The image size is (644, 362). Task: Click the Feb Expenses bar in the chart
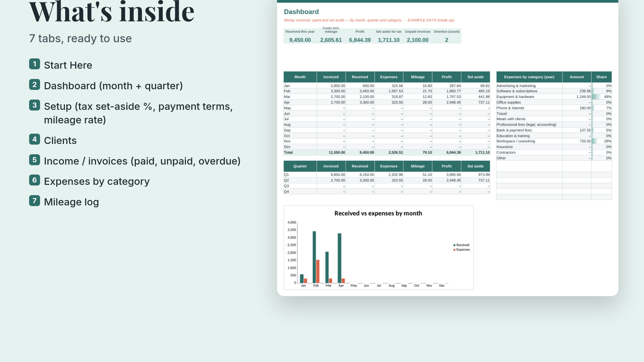(x=318, y=271)
